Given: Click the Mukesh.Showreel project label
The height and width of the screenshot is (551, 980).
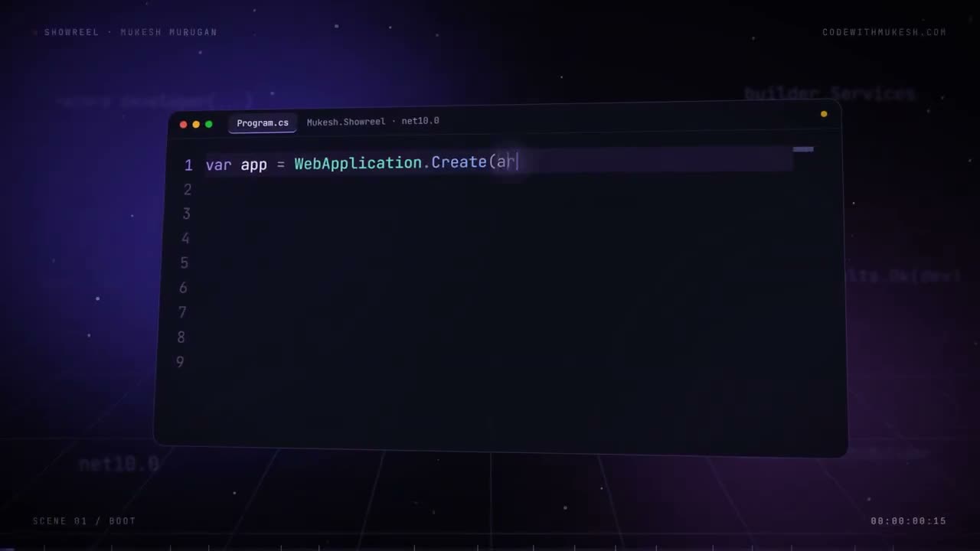Looking at the screenshot, I should [346, 122].
